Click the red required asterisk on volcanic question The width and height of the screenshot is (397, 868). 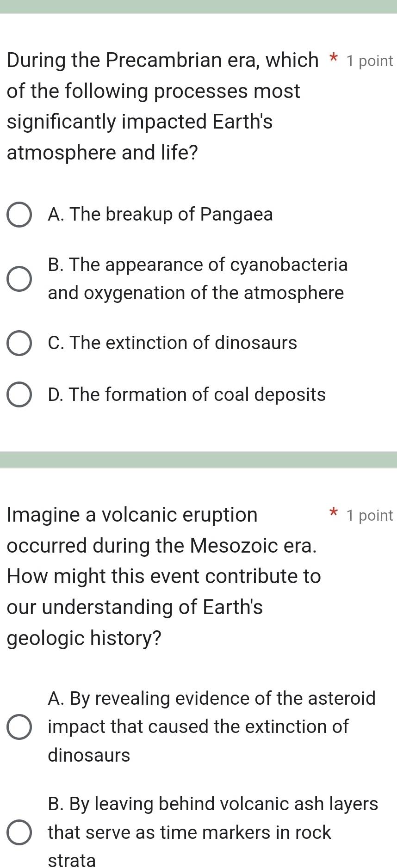[x=332, y=513]
